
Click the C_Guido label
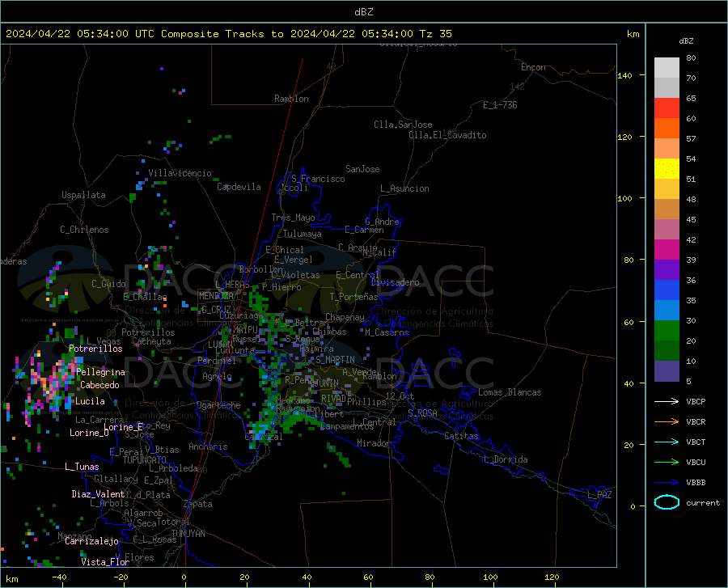click(x=108, y=284)
